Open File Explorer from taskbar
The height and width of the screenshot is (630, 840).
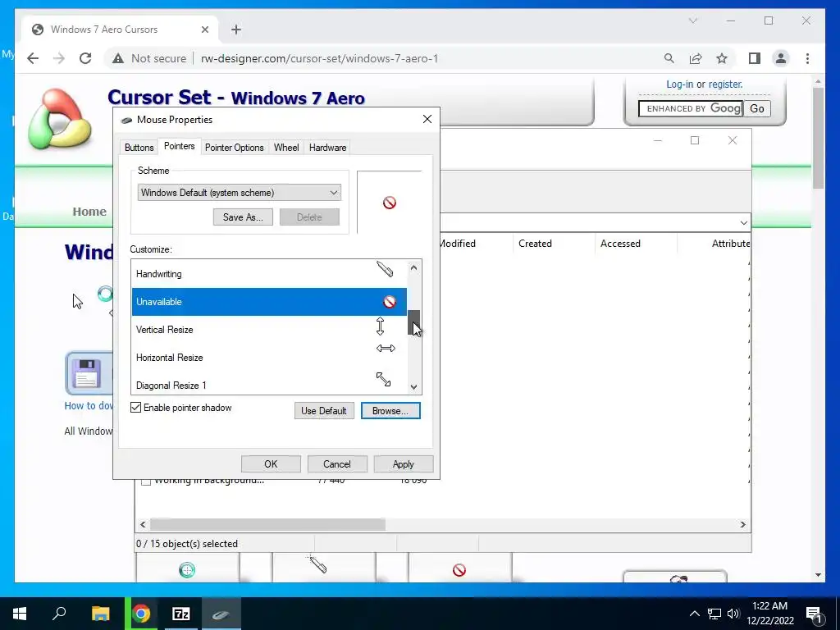pyautogui.click(x=100, y=614)
